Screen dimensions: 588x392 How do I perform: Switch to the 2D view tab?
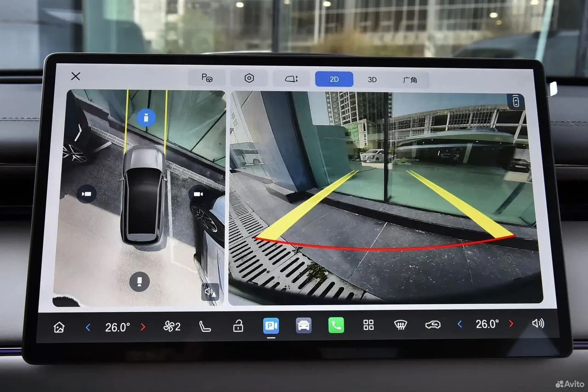coord(334,79)
